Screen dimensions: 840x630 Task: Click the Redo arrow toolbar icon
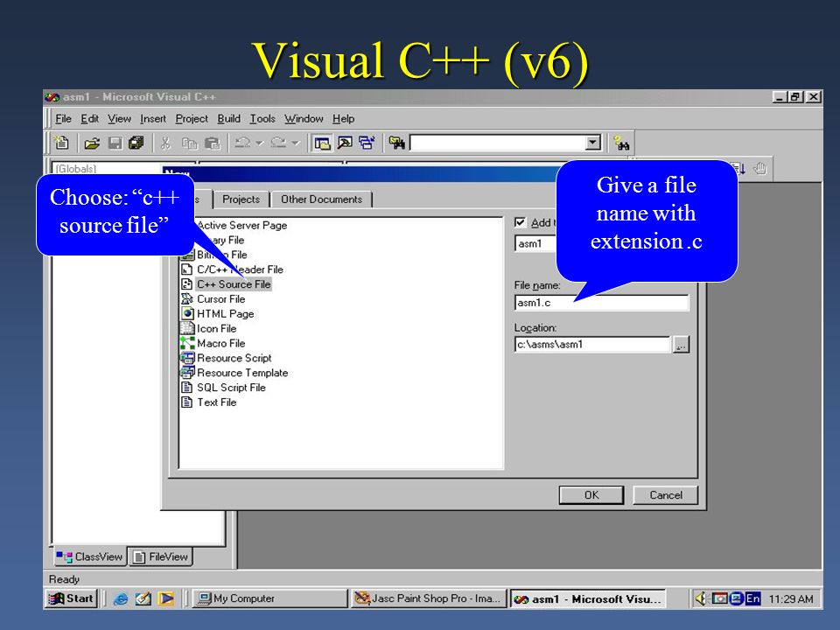pos(278,143)
